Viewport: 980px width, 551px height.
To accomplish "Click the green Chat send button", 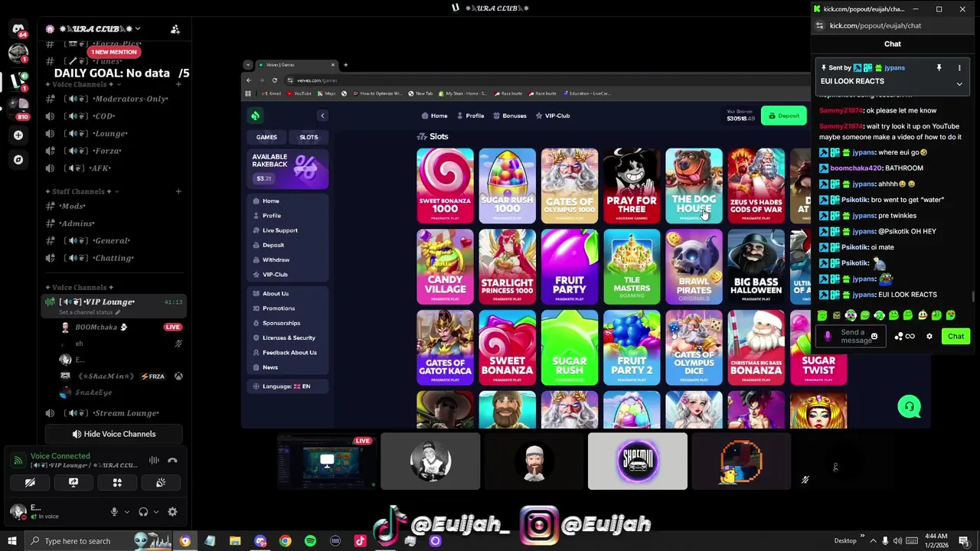I will tap(955, 337).
